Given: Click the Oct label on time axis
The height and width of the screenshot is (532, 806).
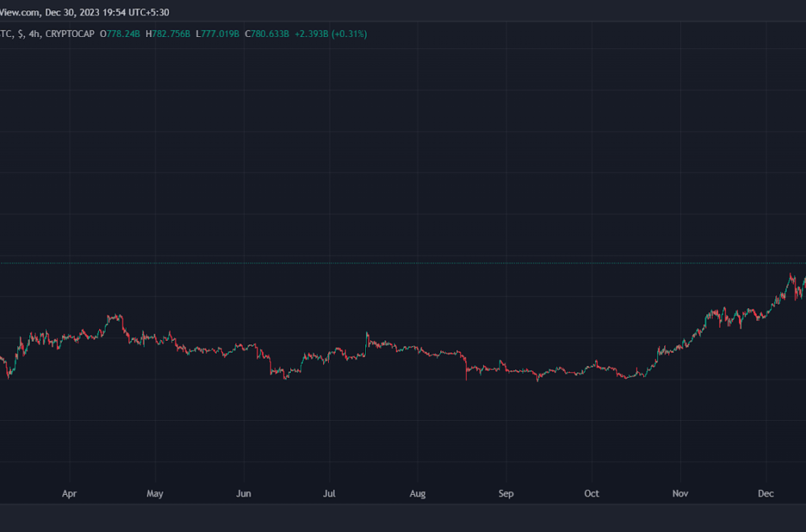Looking at the screenshot, I should click(x=592, y=493).
